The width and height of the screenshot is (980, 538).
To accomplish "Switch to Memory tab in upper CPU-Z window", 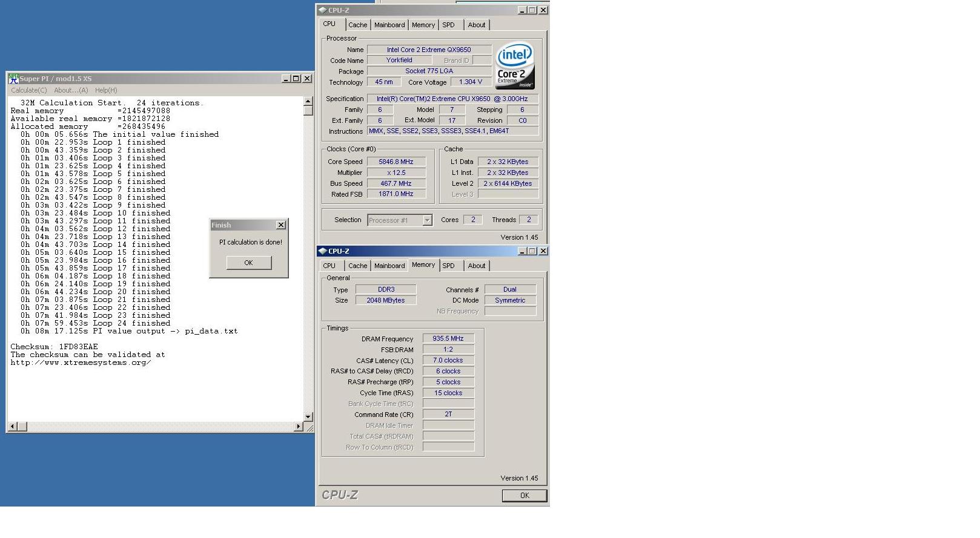I will point(423,25).
